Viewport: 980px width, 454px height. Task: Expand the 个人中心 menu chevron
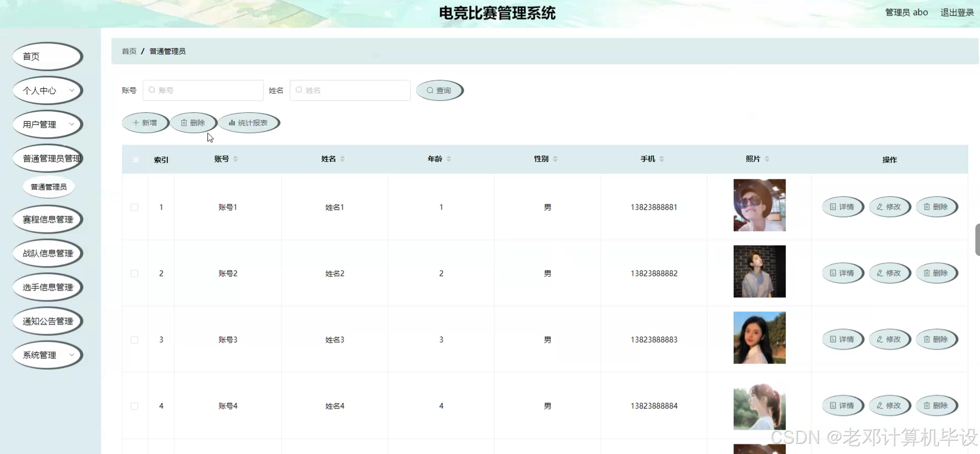[x=71, y=90]
